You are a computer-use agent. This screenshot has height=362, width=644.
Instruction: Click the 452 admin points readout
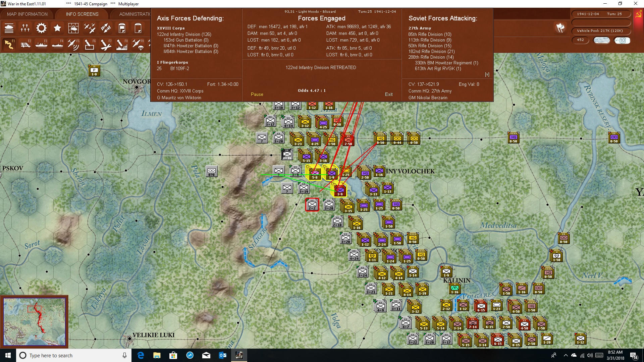pyautogui.click(x=580, y=40)
